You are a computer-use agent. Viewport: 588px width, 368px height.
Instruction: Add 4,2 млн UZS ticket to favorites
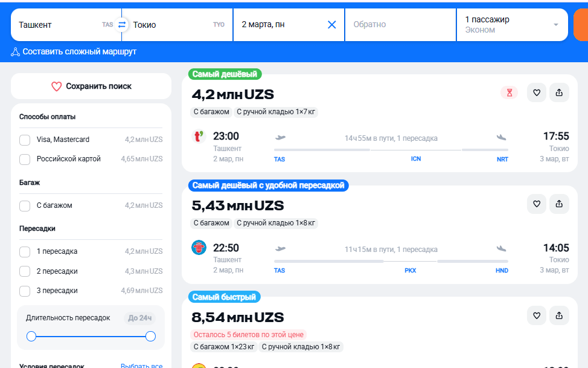tap(537, 92)
